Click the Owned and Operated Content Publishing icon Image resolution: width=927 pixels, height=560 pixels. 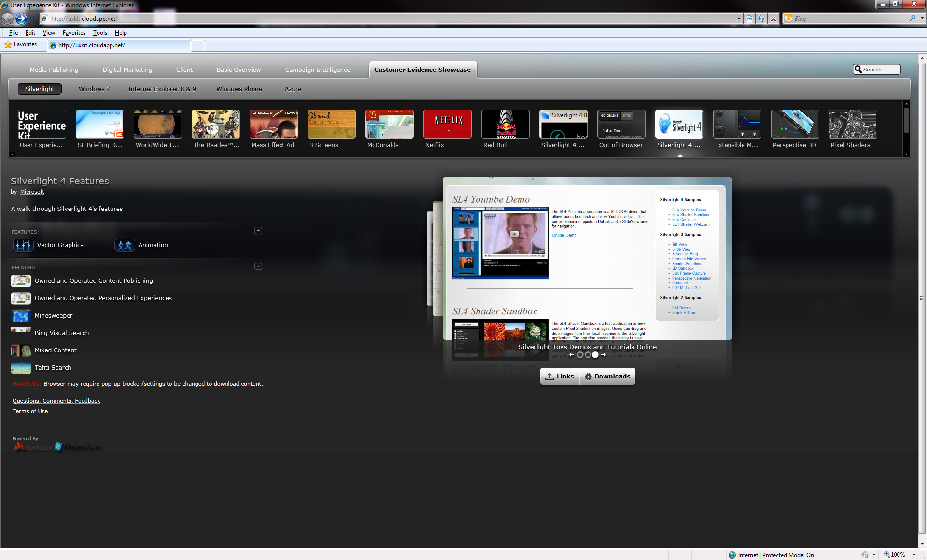21,281
